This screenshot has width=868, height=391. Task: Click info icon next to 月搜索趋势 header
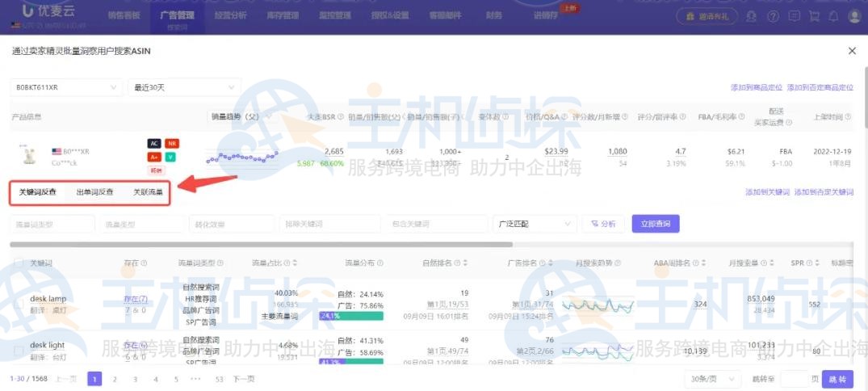point(618,263)
